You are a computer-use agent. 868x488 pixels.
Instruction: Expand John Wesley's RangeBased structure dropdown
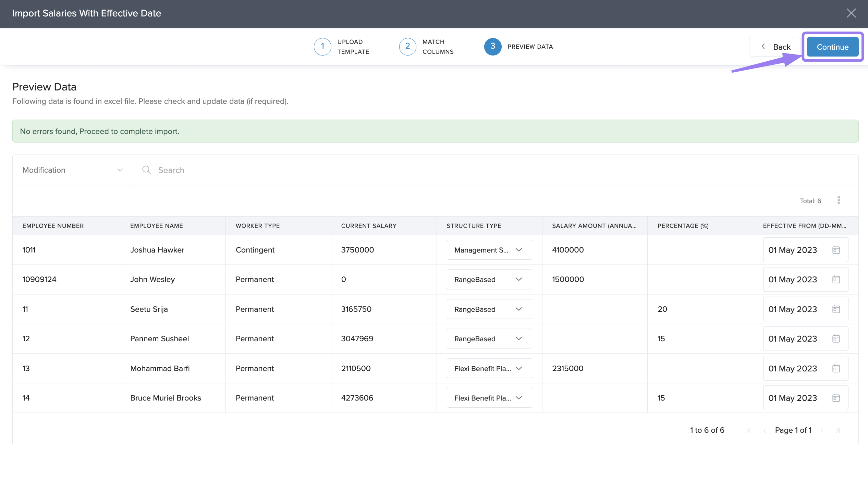point(489,279)
